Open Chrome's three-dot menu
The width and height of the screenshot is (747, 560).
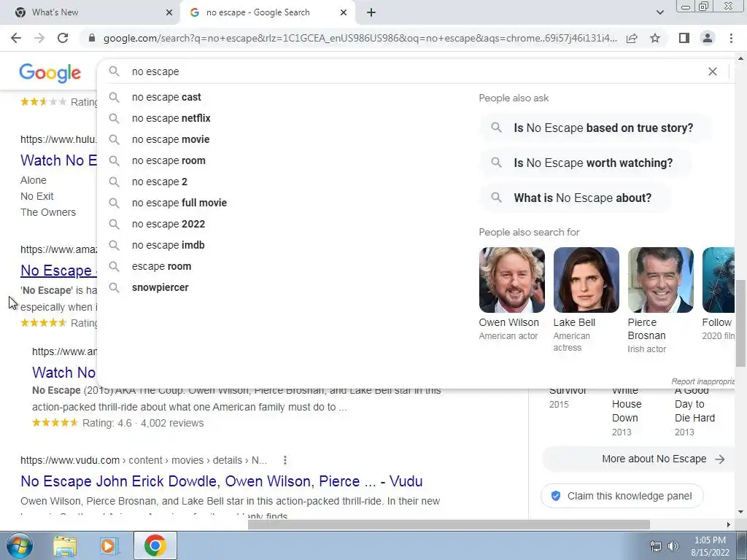731,38
